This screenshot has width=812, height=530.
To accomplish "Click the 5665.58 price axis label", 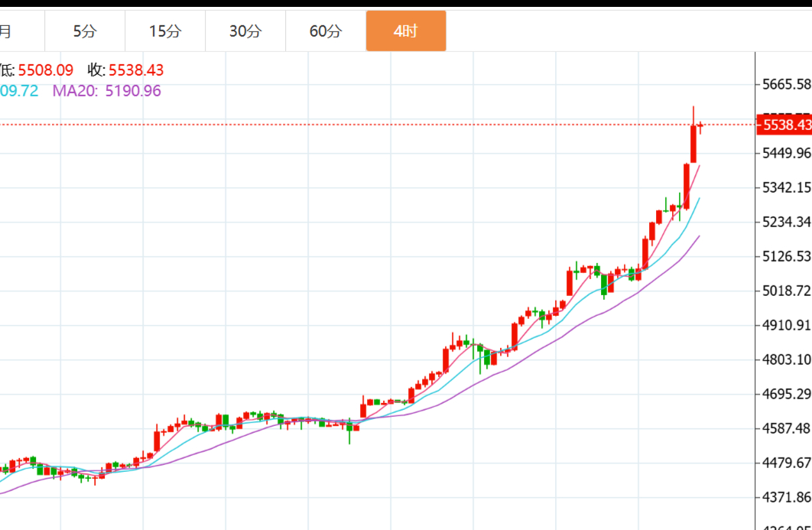I will [x=787, y=84].
